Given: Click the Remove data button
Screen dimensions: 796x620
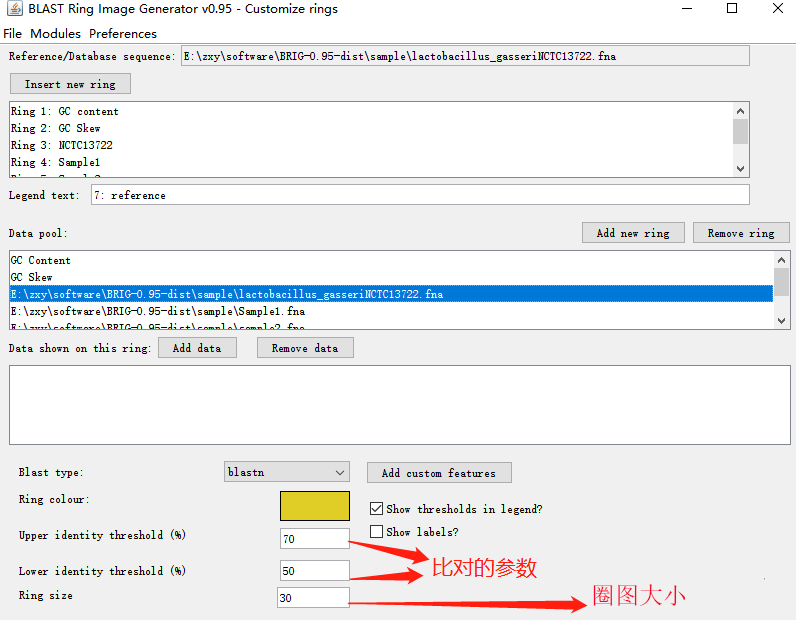Looking at the screenshot, I should pos(305,348).
